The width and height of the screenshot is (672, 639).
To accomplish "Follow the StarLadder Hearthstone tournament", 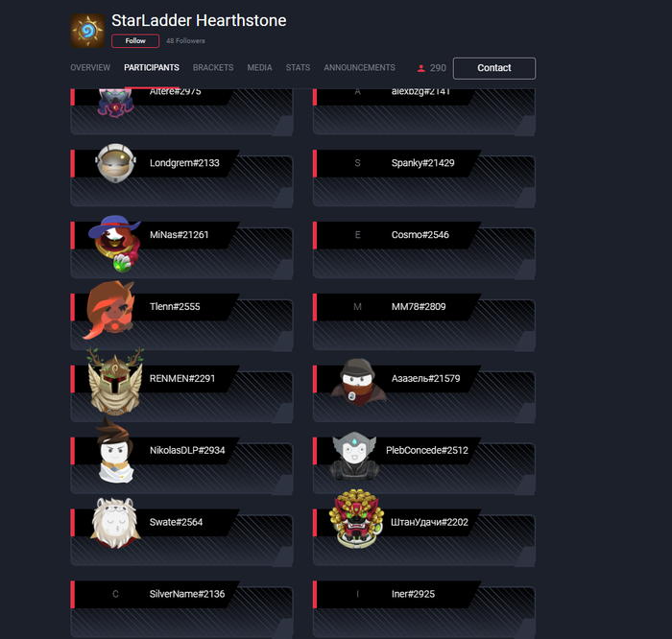I will tap(135, 41).
